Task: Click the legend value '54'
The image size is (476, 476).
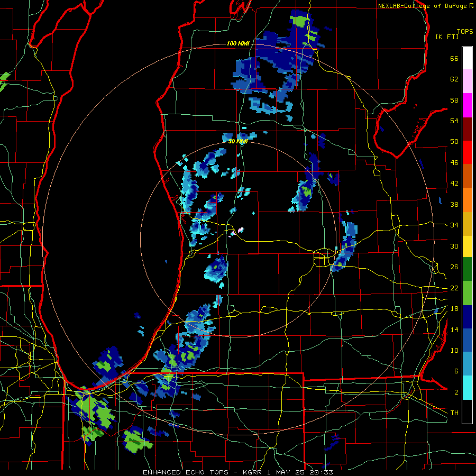Action: [454, 121]
